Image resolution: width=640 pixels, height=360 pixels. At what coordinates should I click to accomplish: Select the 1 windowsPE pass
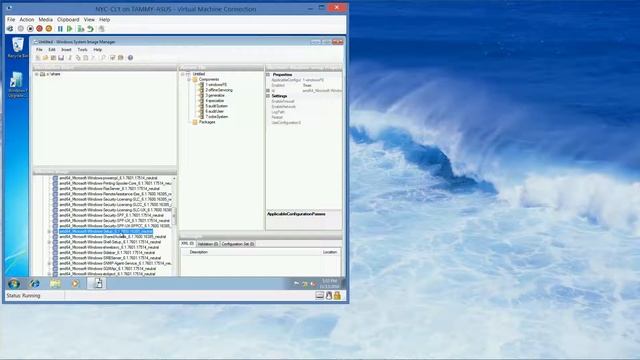pos(216,85)
